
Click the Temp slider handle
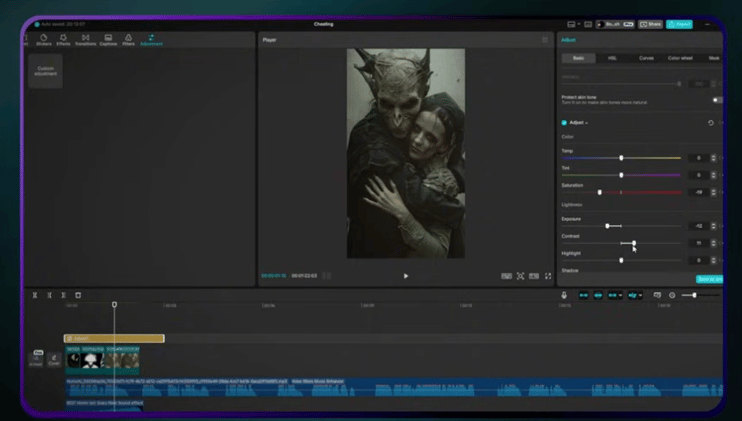(621, 158)
